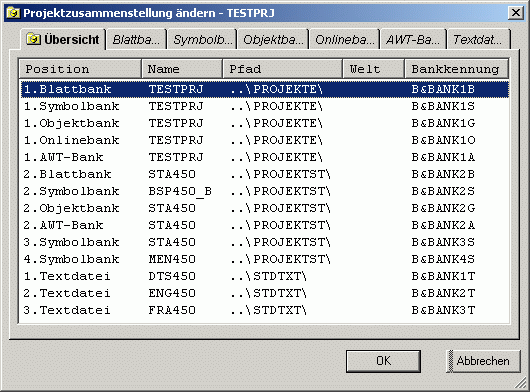Screen dimensions: 530x392
Task: Click the name BSP450_B
Action: pyautogui.click(x=180, y=192)
